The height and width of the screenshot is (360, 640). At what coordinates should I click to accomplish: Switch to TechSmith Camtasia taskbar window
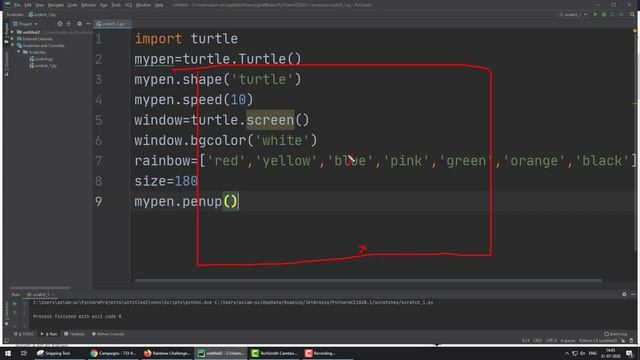click(274, 353)
